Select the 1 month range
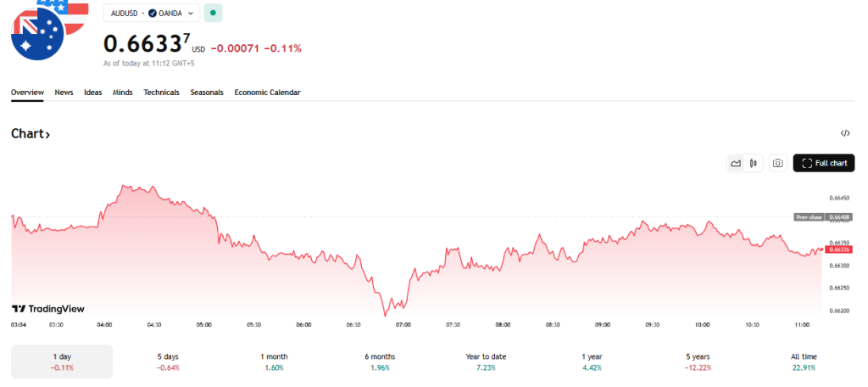868x387 pixels. [274, 362]
